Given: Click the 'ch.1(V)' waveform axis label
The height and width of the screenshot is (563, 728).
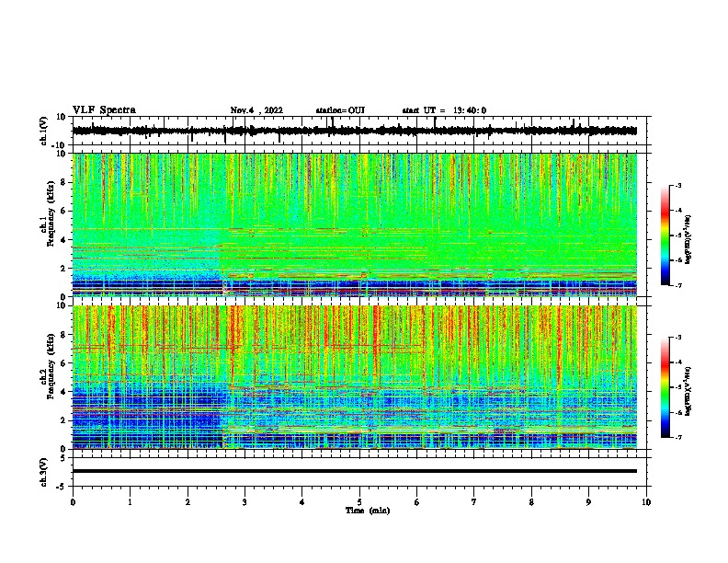Looking at the screenshot, I should click(44, 131).
